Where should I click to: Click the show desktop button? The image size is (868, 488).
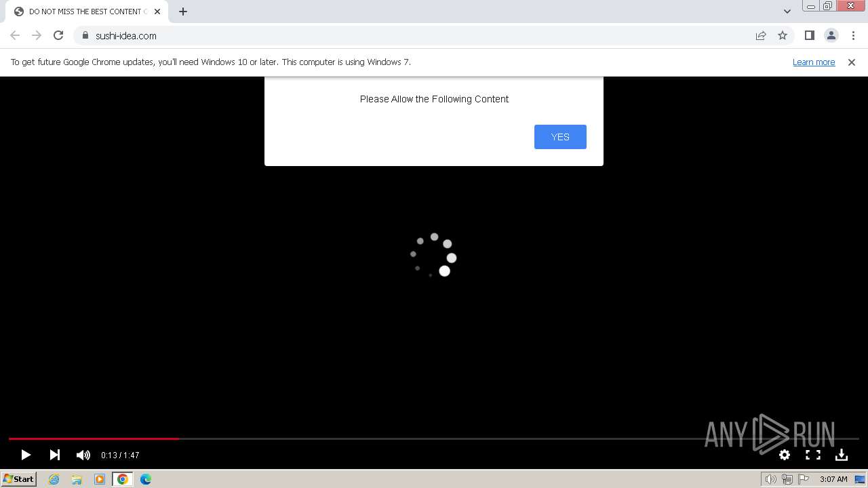[x=860, y=479]
